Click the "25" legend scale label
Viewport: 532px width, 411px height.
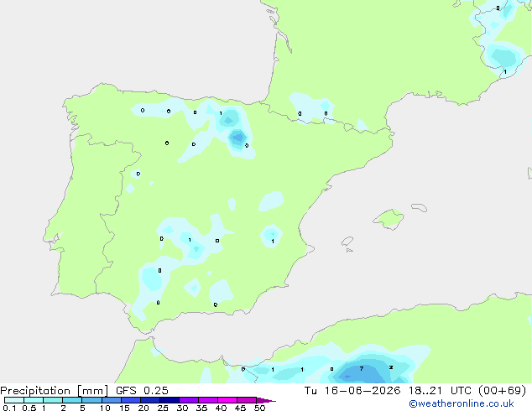coord(163,408)
